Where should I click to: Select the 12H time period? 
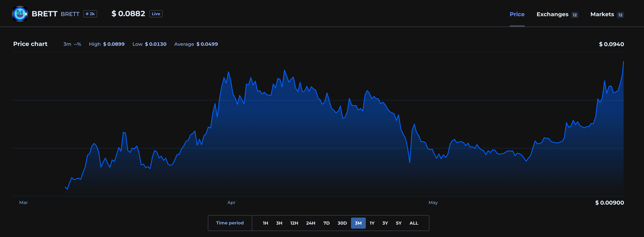tap(294, 223)
